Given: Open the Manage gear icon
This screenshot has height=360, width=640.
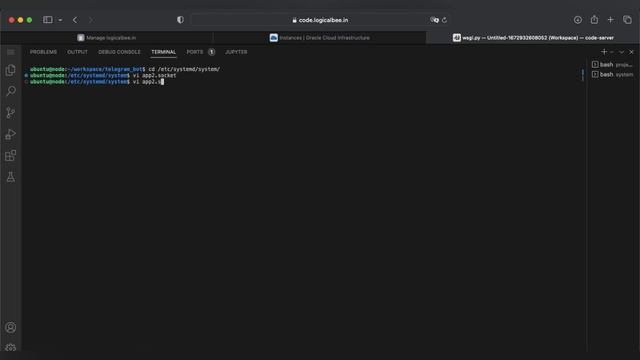Looking at the screenshot, I should [11, 348].
